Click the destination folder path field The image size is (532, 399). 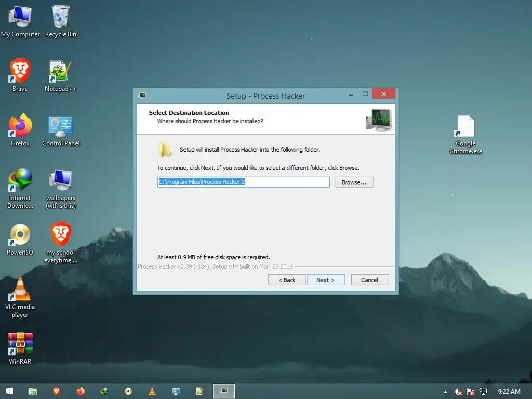pos(243,182)
